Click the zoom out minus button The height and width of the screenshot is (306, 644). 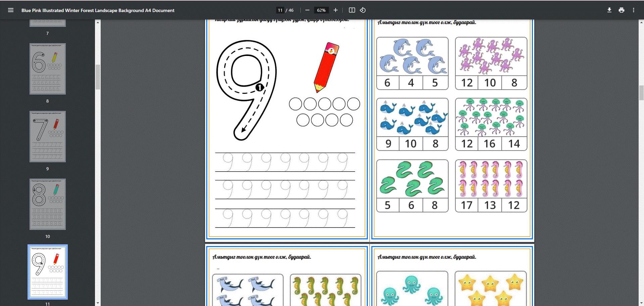[307, 10]
